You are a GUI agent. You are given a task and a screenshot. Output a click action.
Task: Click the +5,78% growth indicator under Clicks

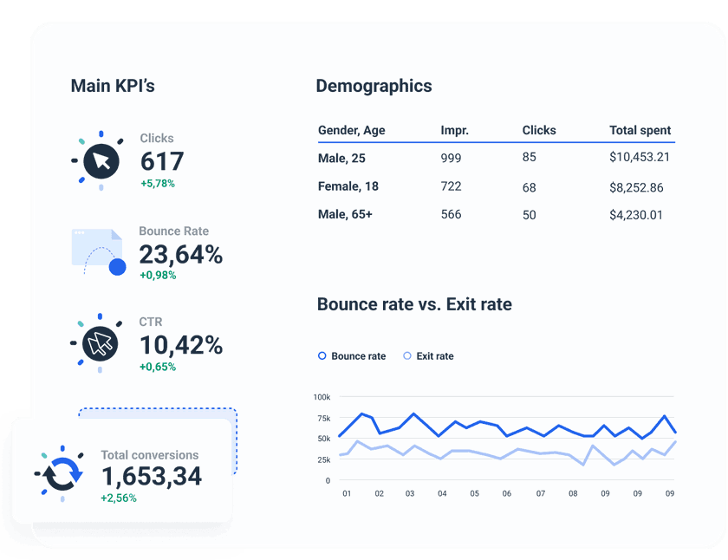pos(156,183)
